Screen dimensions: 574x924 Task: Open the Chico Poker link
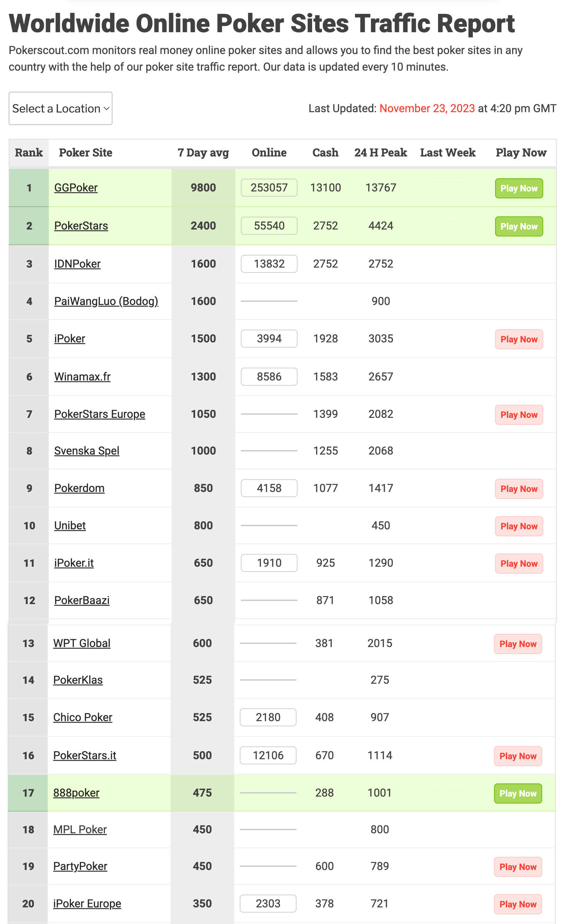pyautogui.click(x=83, y=717)
